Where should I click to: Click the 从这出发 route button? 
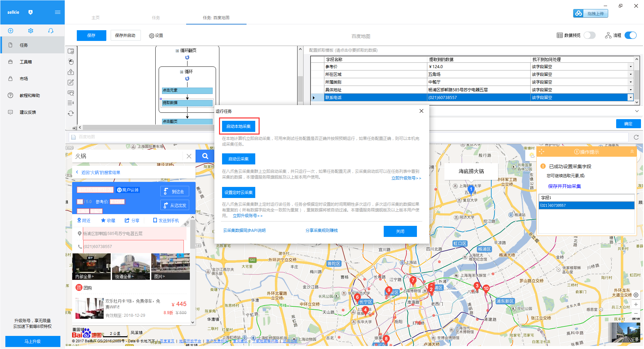point(174,205)
